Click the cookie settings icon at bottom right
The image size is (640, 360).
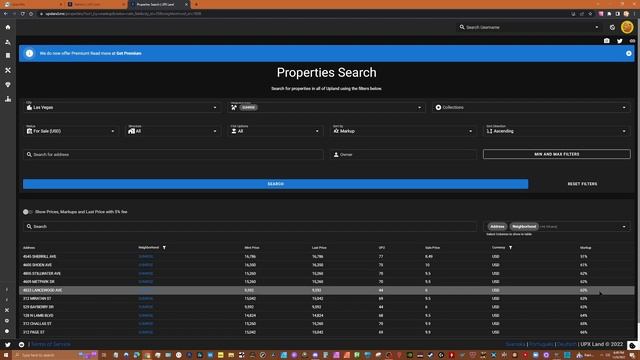(x=632, y=345)
